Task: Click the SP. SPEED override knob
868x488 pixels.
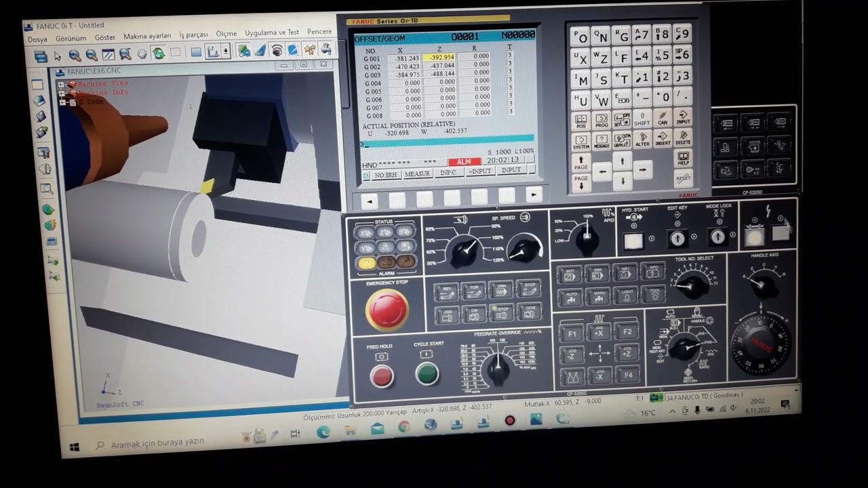Action: [524, 249]
